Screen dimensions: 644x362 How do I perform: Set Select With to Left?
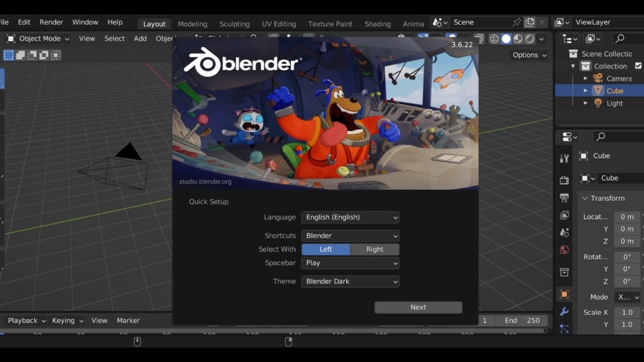pyautogui.click(x=326, y=249)
